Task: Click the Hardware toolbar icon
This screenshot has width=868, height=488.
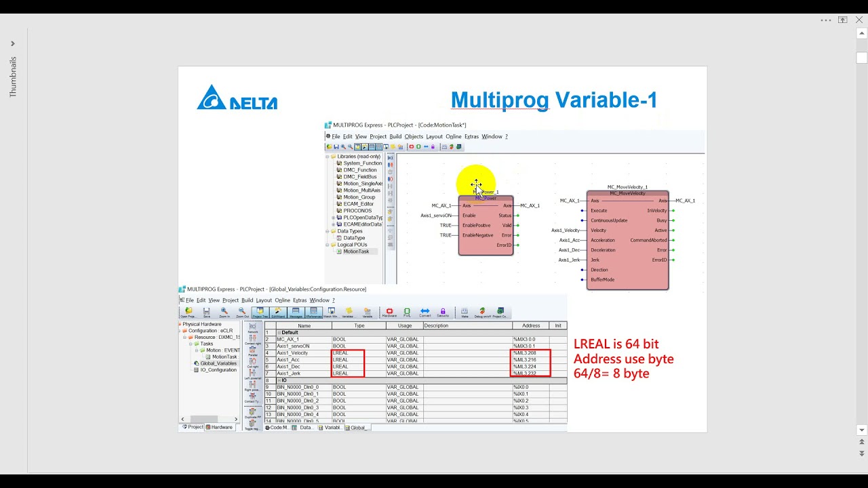Action: click(389, 312)
